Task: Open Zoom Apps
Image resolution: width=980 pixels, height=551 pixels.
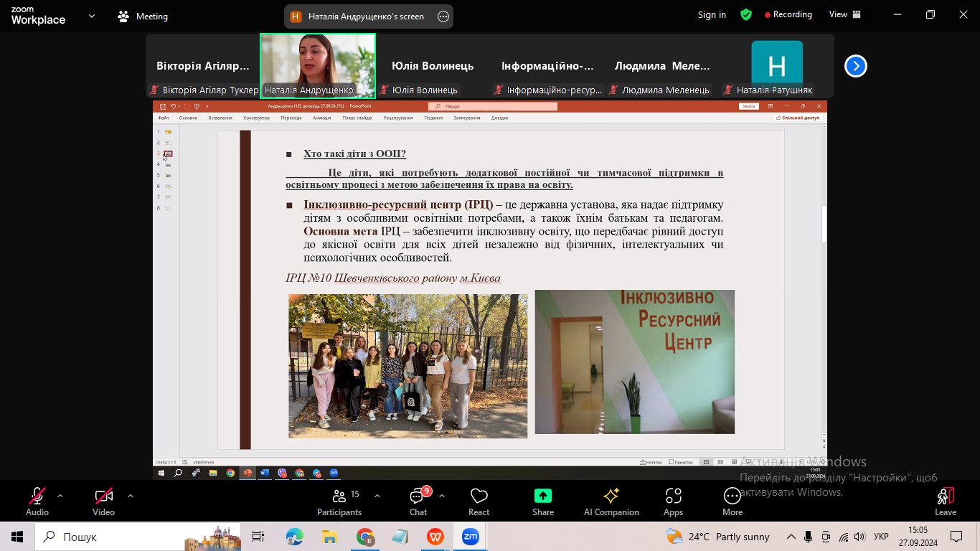Action: [673, 501]
